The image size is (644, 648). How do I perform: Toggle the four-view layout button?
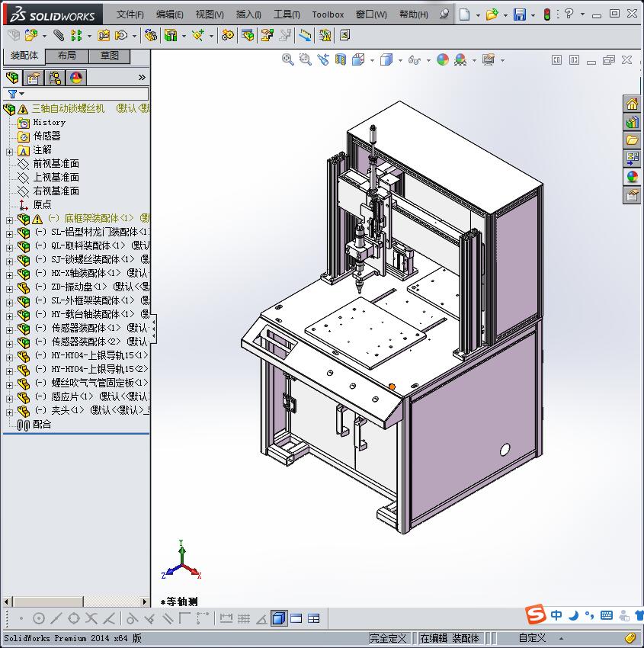click(x=313, y=618)
